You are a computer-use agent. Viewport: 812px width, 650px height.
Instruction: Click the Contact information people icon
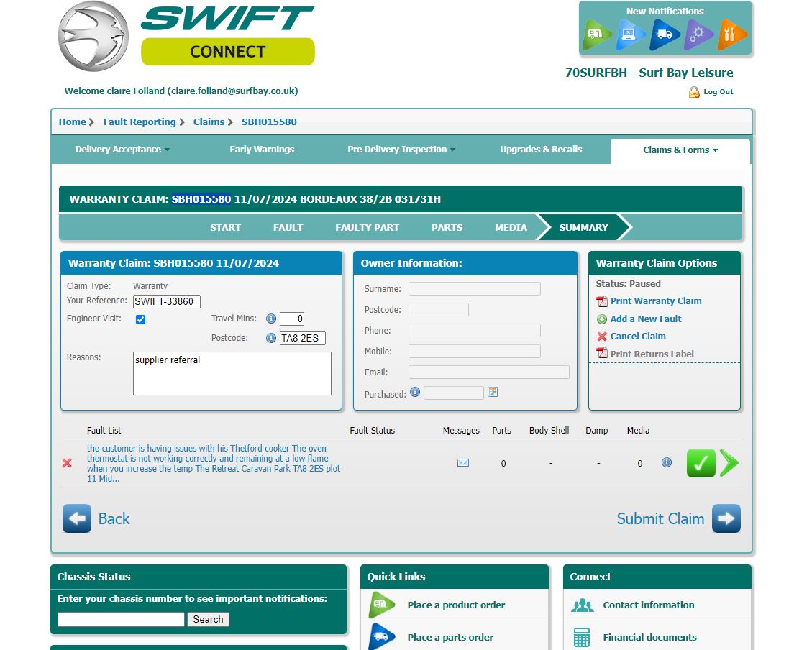(x=582, y=605)
